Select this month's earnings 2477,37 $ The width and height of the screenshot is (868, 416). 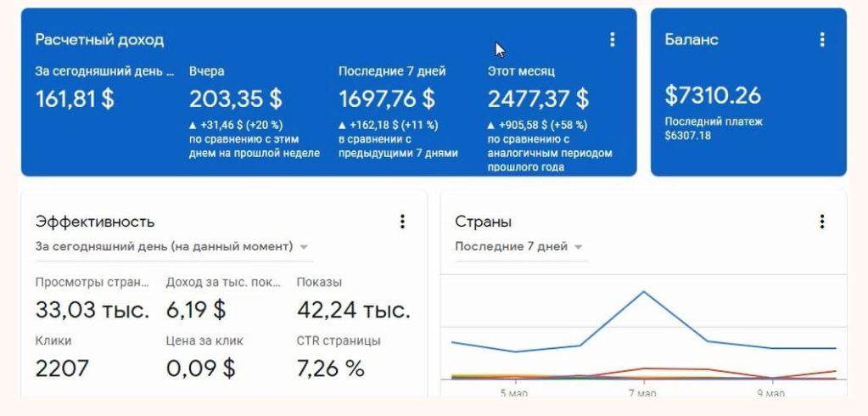coord(538,99)
